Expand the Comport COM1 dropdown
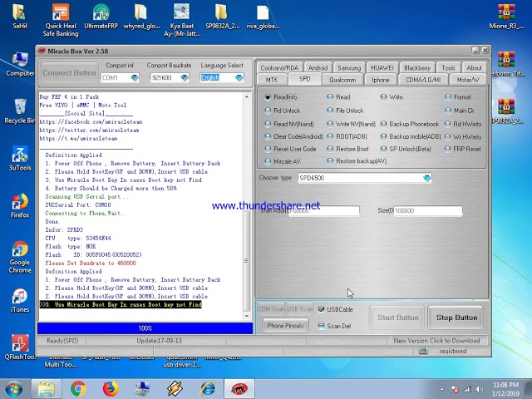Viewport: 532px width, 399px height. click(135, 77)
